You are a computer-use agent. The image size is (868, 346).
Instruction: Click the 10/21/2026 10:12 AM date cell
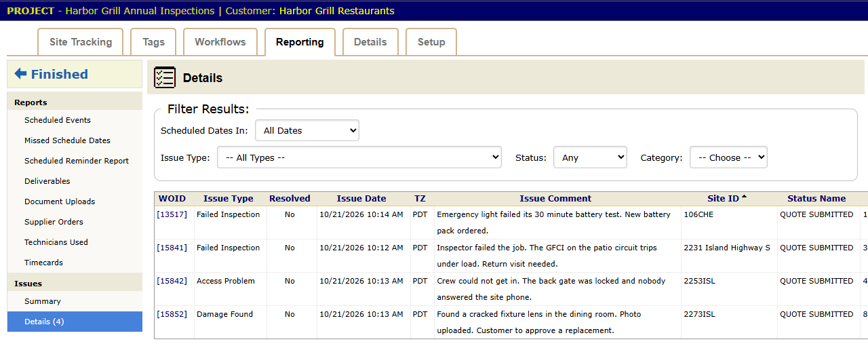pos(361,248)
